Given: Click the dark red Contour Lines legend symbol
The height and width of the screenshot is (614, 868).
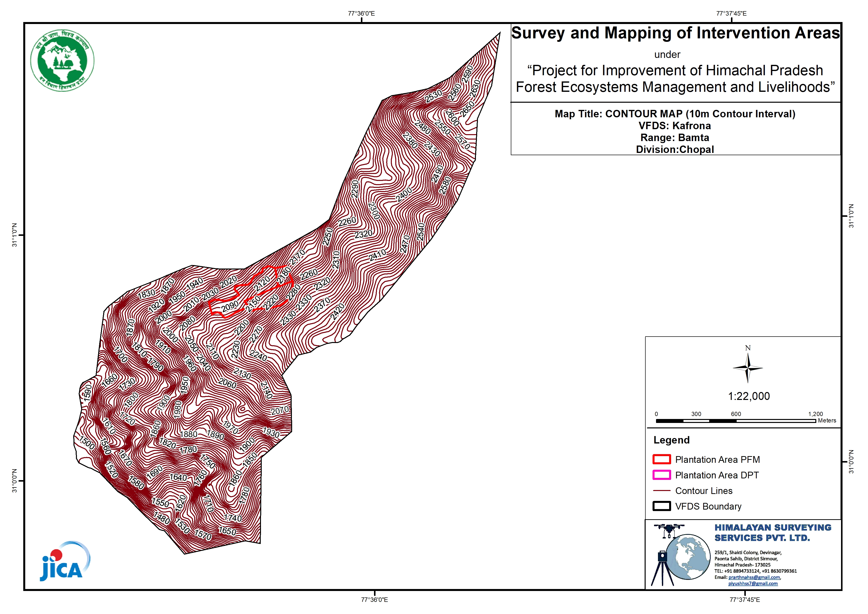Looking at the screenshot, I should pyautogui.click(x=662, y=491).
